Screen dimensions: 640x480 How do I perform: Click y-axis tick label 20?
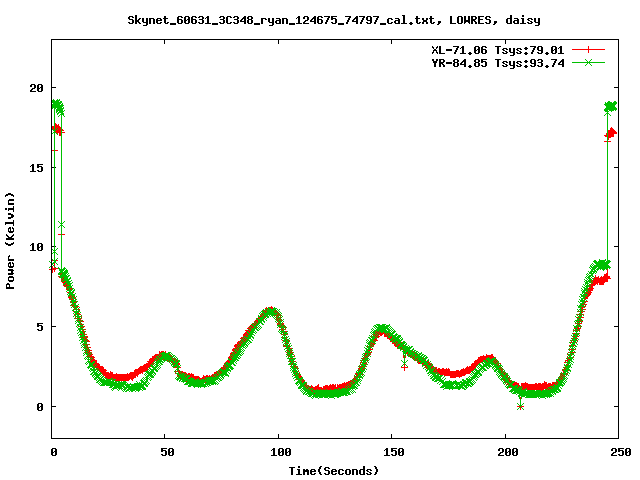36,88
